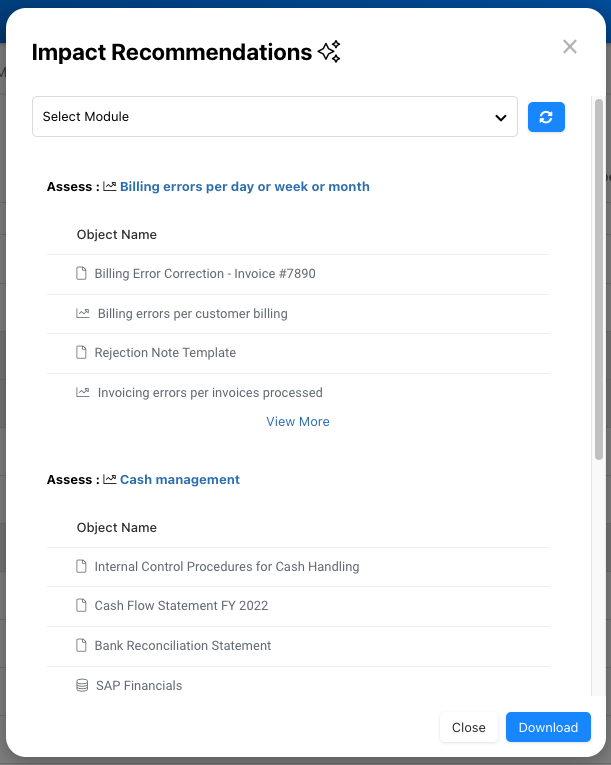The image size is (611, 765).
Task: Click document icon for Billing Error Correction
Action: coord(82,273)
